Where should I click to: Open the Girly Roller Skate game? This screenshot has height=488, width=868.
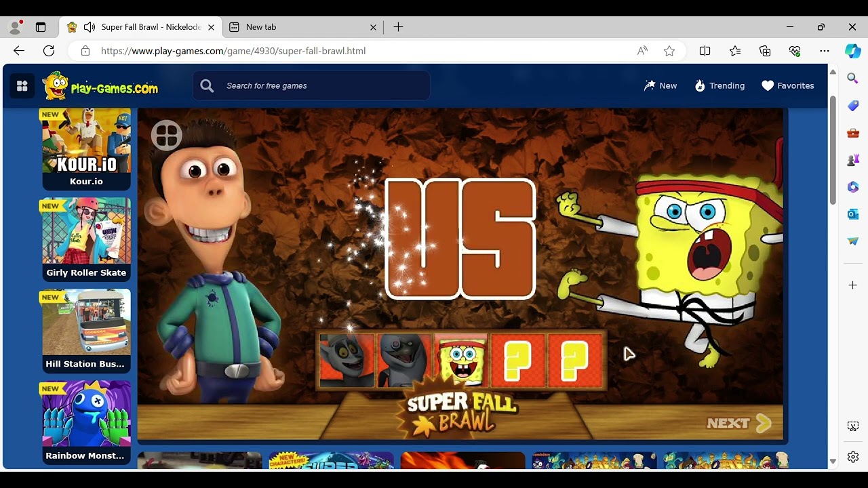[86, 239]
